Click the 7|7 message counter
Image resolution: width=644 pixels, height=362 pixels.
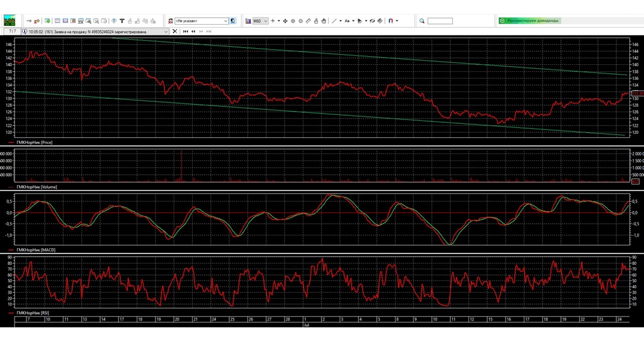point(12,31)
